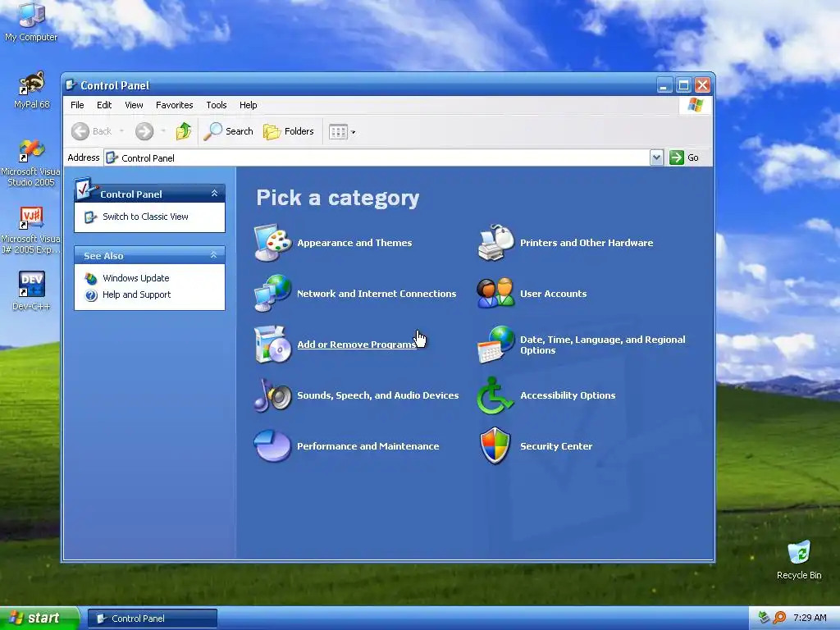Collapse the Control Panel sidebar section
840x630 pixels.
[x=214, y=194]
